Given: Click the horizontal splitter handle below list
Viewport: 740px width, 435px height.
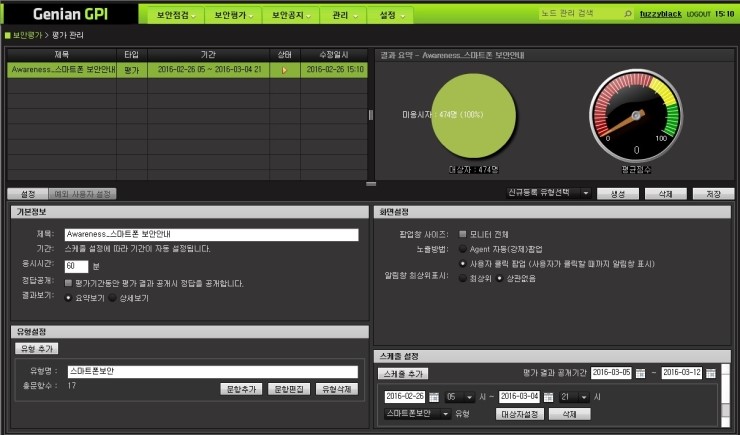Looking at the screenshot, I should pyautogui.click(x=371, y=184).
